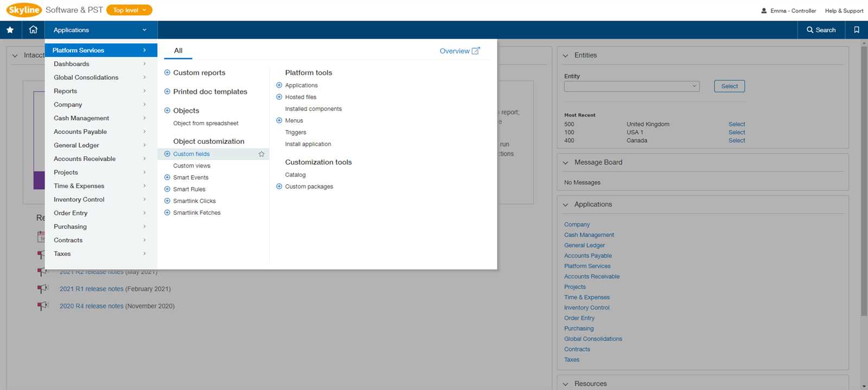Click the Skyline logo

[24, 10]
